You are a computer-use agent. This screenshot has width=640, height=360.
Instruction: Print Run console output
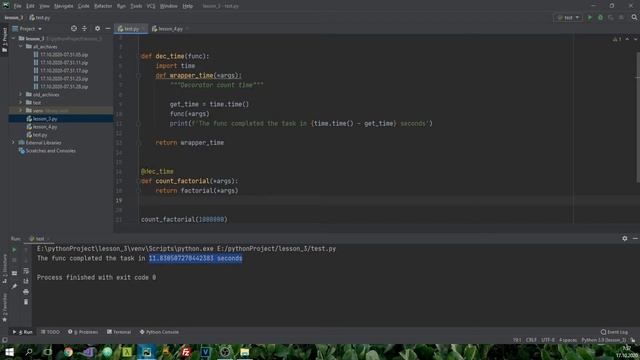pos(26,291)
